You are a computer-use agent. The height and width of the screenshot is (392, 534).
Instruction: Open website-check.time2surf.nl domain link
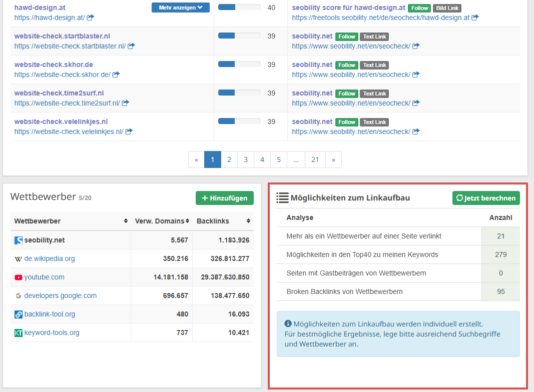click(x=59, y=93)
